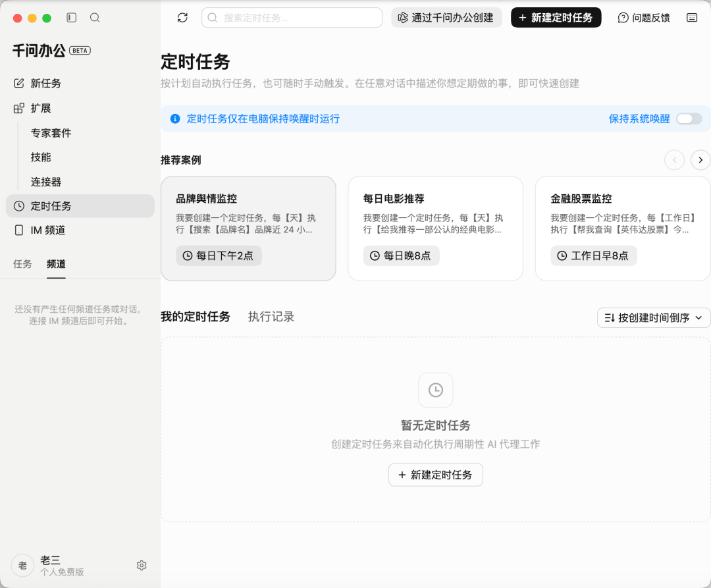Click 工作日早8点 schedule chip
The width and height of the screenshot is (711, 588).
click(x=594, y=255)
